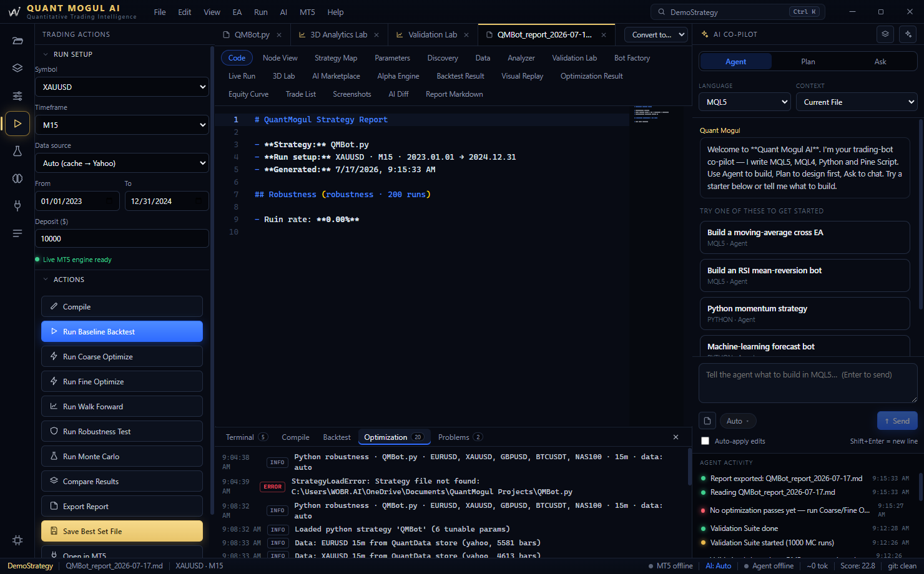This screenshot has width=924, height=574.
Task: Click the Run Coarse Optimize button
Action: pos(122,356)
